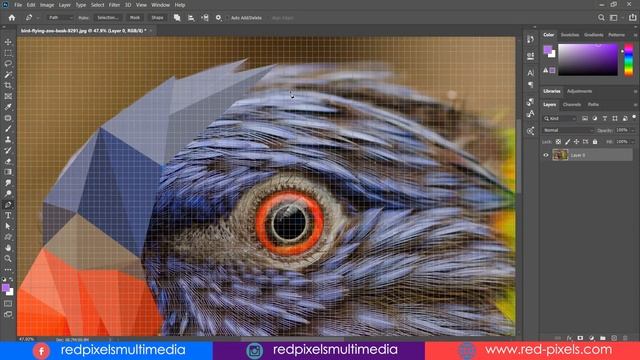
Task: Toggle Lock transparent pixels
Action: coord(558,142)
